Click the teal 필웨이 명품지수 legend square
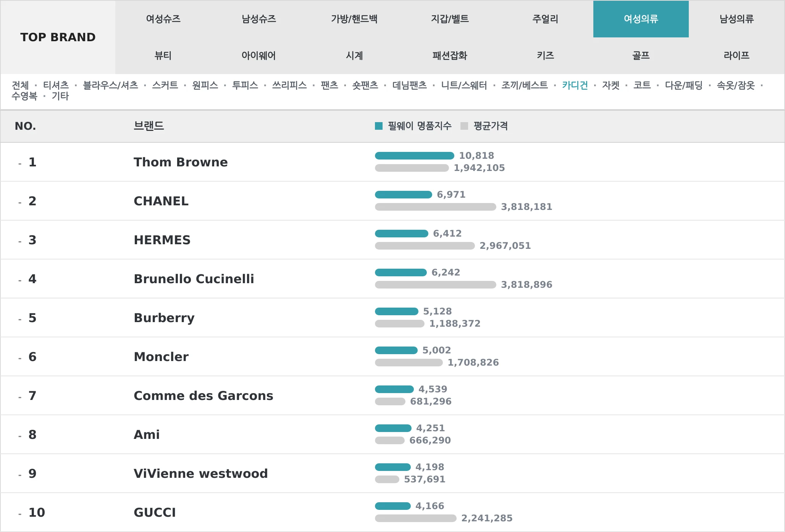Viewport: 785px width, 532px height. point(379,126)
